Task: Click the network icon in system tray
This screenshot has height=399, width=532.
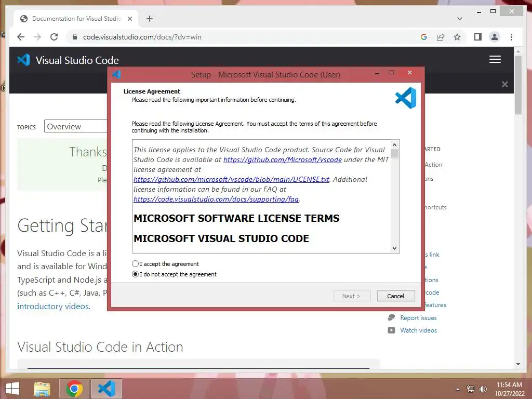Action: 471,389
